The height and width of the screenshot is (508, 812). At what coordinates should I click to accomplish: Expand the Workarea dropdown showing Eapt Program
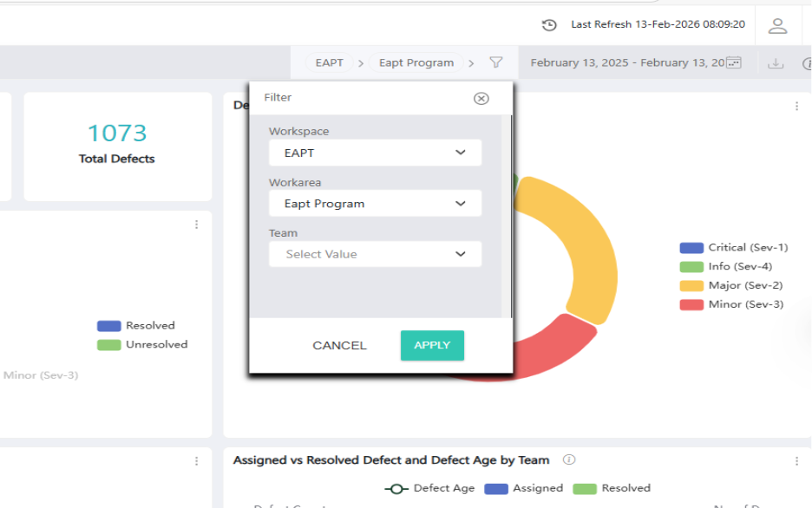coord(375,204)
